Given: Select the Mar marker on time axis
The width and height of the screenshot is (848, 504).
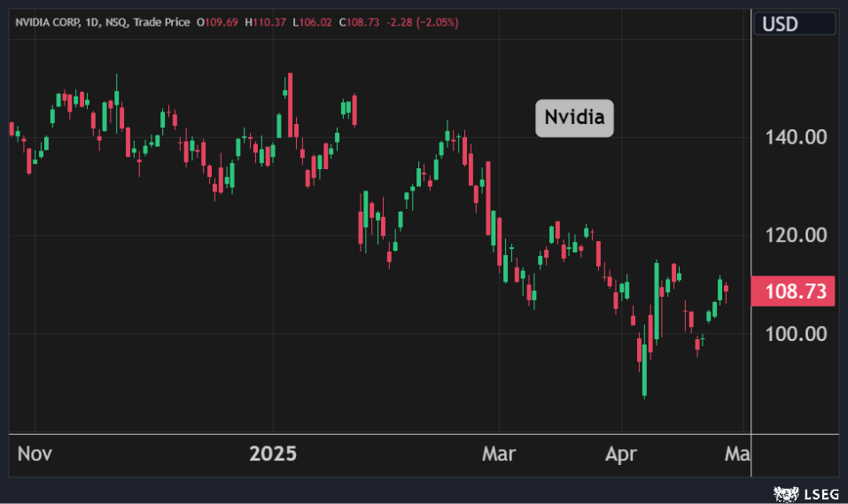Looking at the screenshot, I should (x=499, y=454).
